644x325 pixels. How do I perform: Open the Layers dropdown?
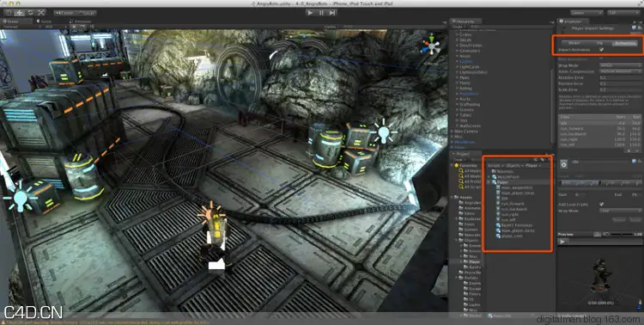[586, 13]
